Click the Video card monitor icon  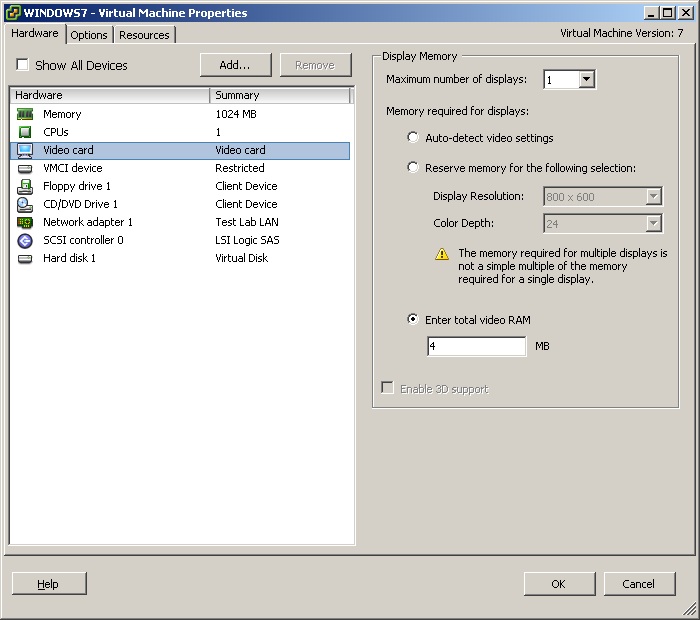[25, 150]
